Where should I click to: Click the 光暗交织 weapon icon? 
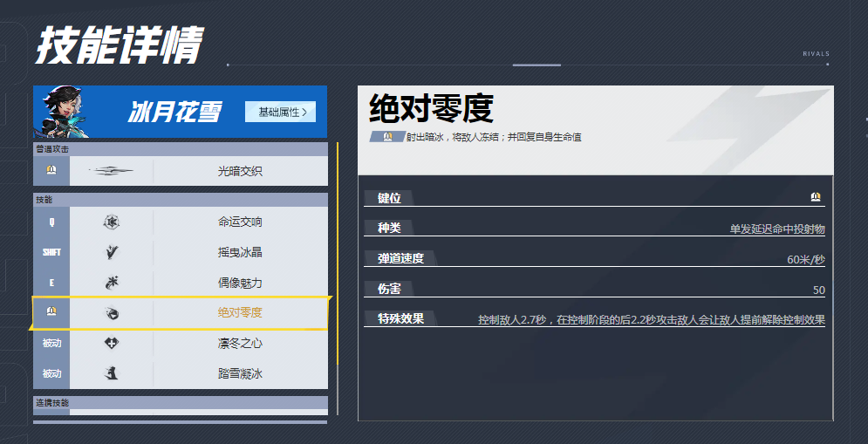(112, 172)
